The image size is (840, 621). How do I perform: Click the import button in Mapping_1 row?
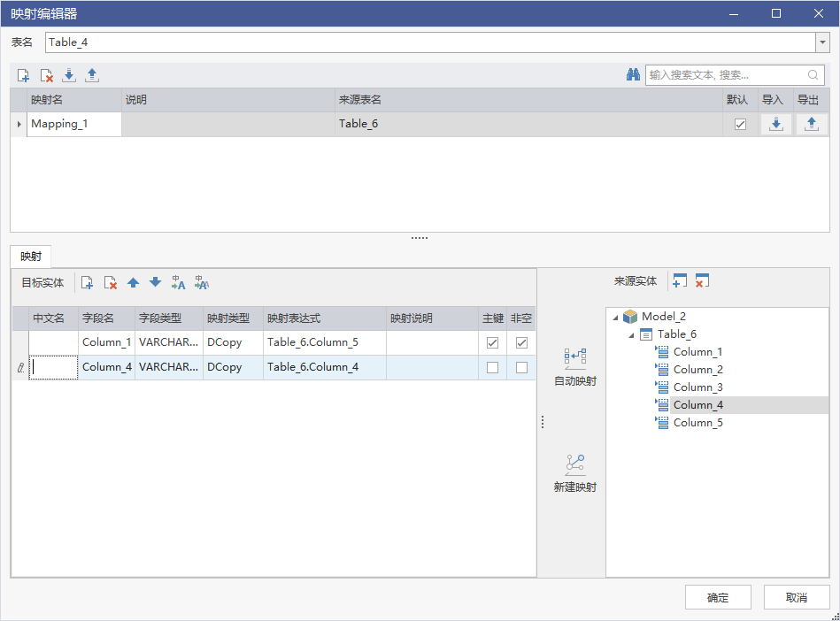coord(775,124)
